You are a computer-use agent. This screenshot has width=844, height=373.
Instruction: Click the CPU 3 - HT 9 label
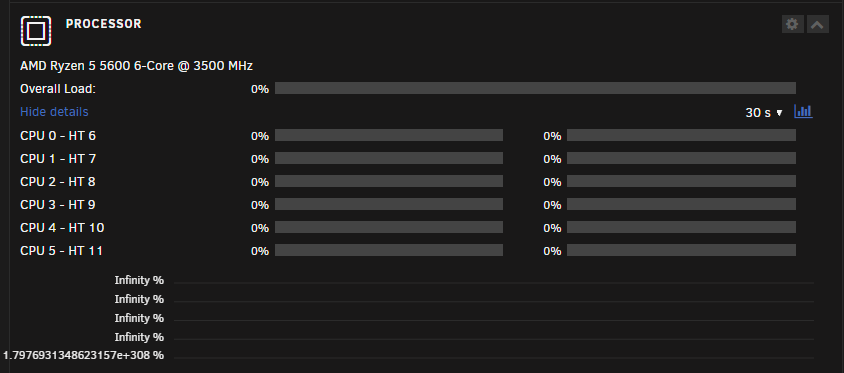click(x=58, y=205)
